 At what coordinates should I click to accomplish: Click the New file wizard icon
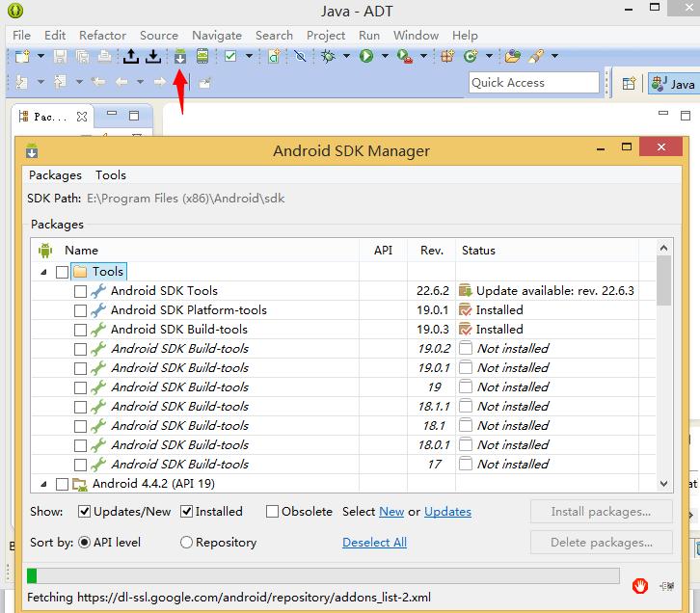tap(21, 57)
